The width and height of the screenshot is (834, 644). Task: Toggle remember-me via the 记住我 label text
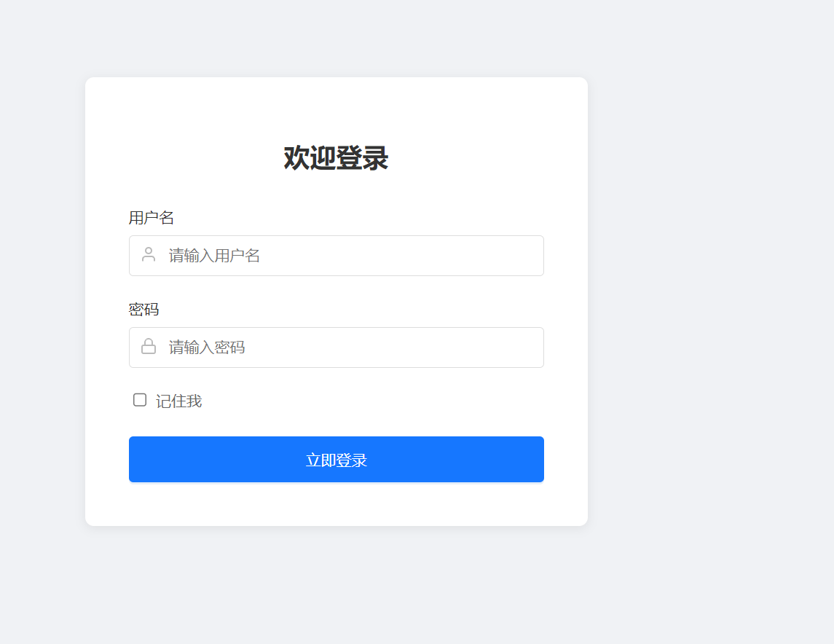[x=178, y=401]
